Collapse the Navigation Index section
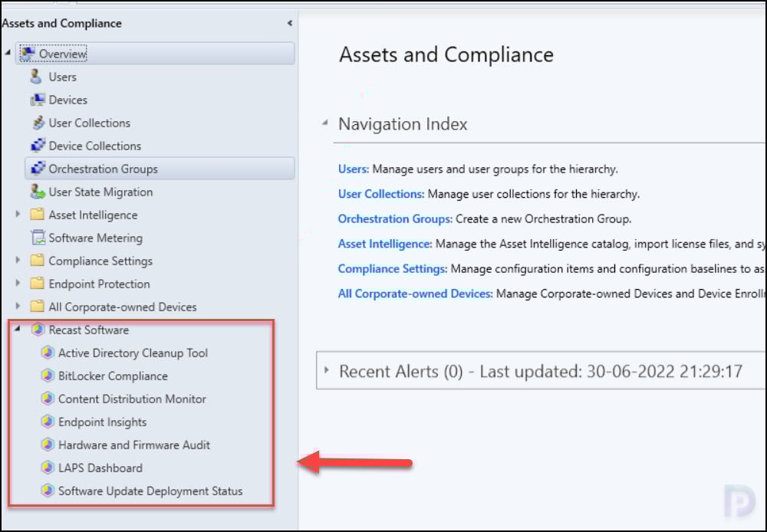This screenshot has height=532, width=767. point(325,123)
